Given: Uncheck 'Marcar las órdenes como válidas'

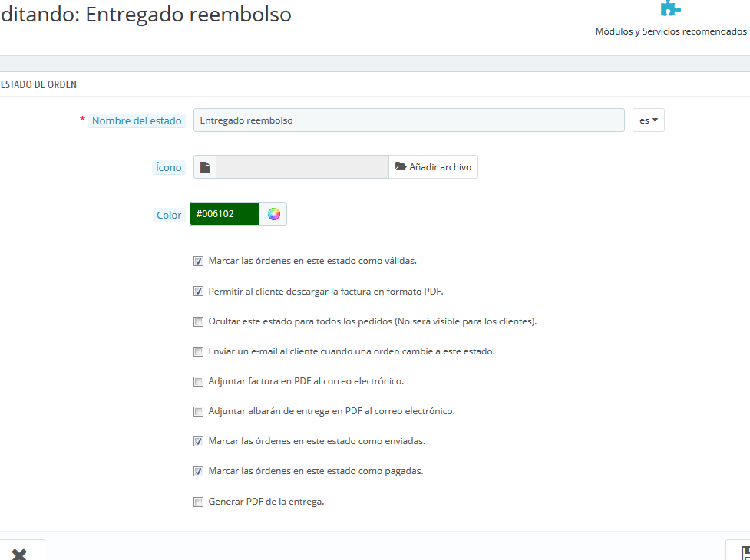Looking at the screenshot, I should point(198,262).
